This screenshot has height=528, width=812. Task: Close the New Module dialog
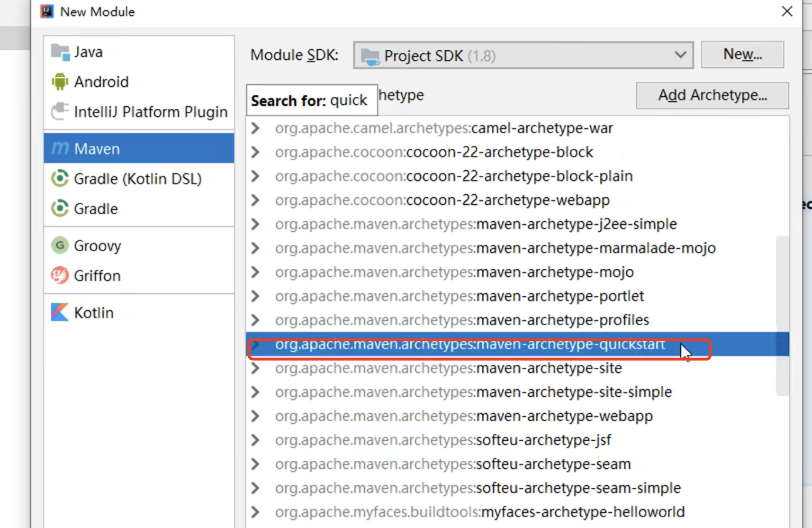coord(787,11)
